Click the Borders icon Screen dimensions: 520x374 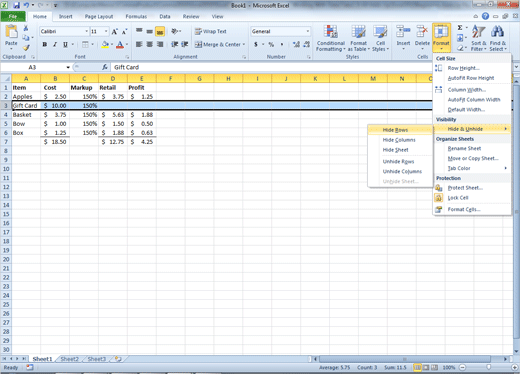tap(85, 44)
